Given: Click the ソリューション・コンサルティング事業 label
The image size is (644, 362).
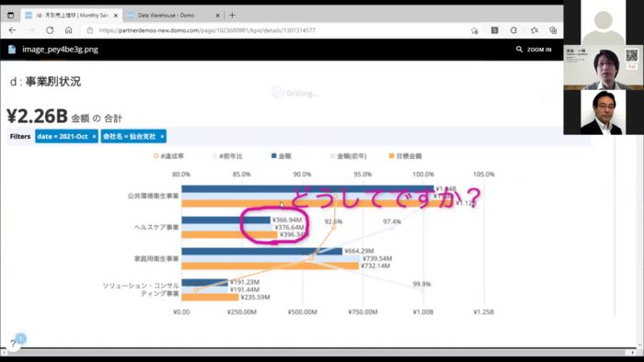Looking at the screenshot, I should click(141, 289).
